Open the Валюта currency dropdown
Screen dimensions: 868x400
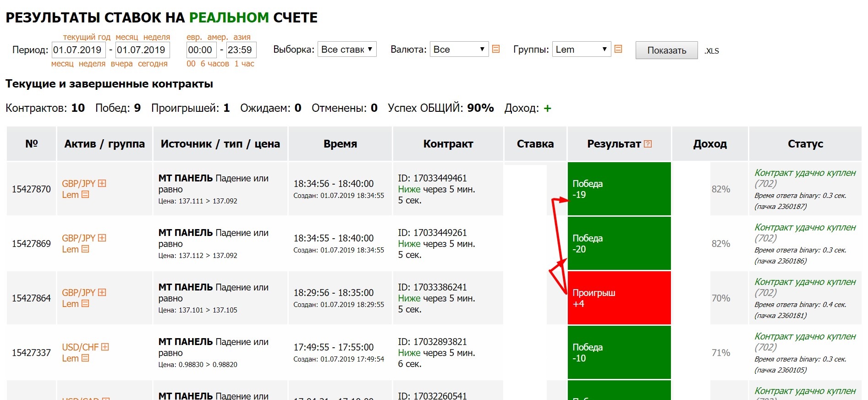[459, 49]
